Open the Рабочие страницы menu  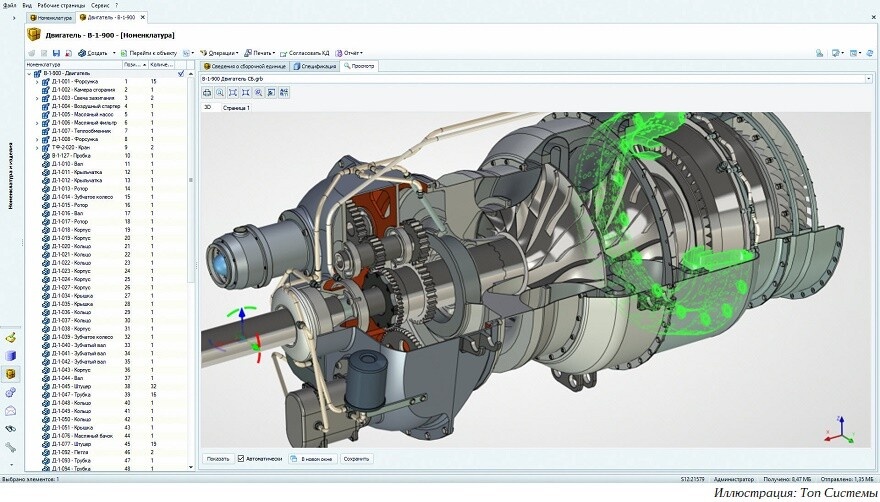pos(61,5)
